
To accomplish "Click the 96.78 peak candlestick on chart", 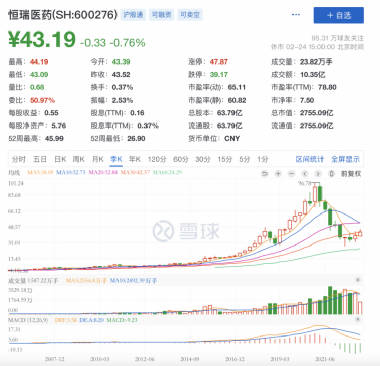I will 315,193.
